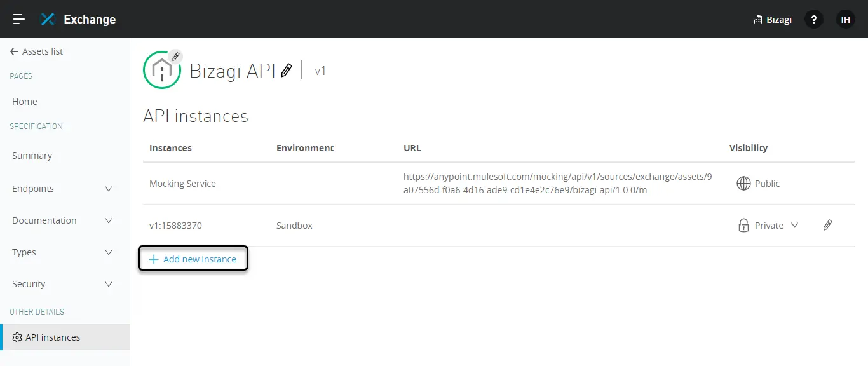Screen dimensions: 868x366
Task: Select the v1:15883370 instance name
Action: click(x=175, y=226)
